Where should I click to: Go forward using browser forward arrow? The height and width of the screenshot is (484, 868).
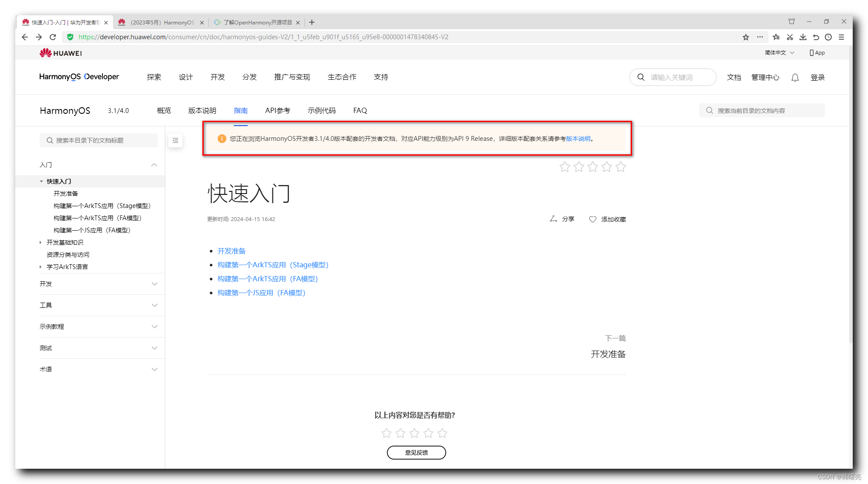pyautogui.click(x=39, y=37)
